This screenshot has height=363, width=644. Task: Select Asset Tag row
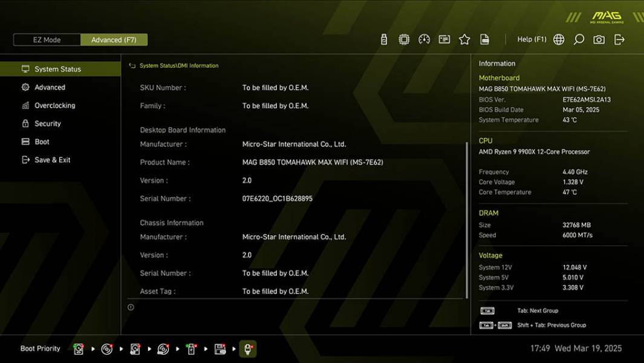(296, 292)
